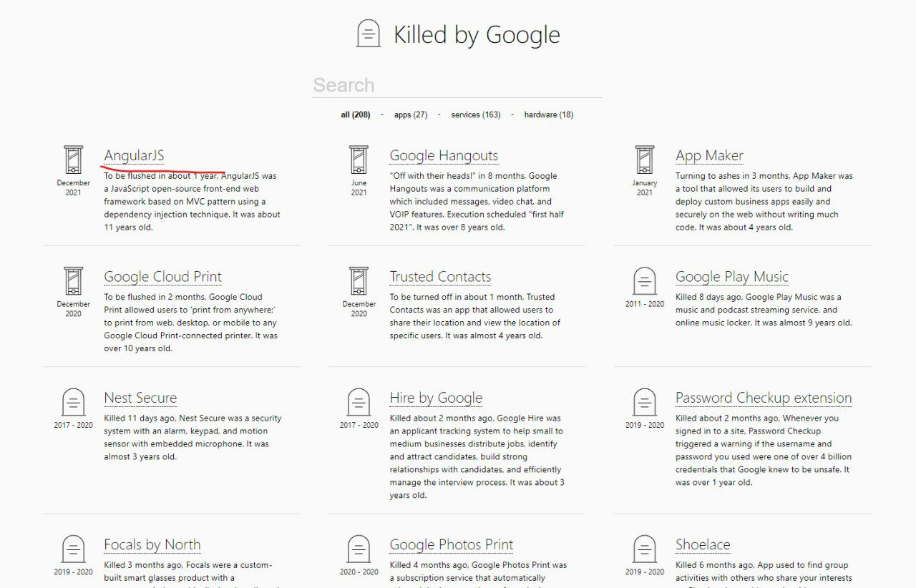Viewport: 916px width, 588px height.
Task: Click the tombstone icon for Google Play Music
Action: [645, 281]
